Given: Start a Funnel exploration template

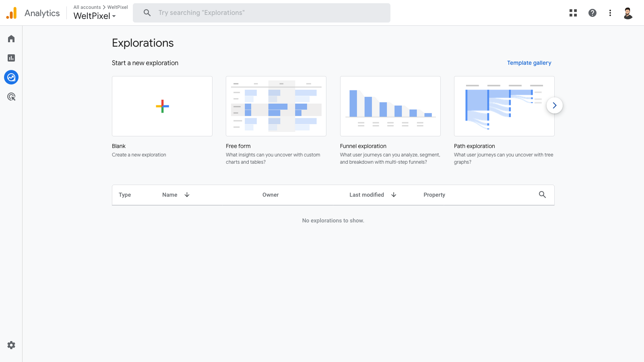Looking at the screenshot, I should (x=390, y=106).
